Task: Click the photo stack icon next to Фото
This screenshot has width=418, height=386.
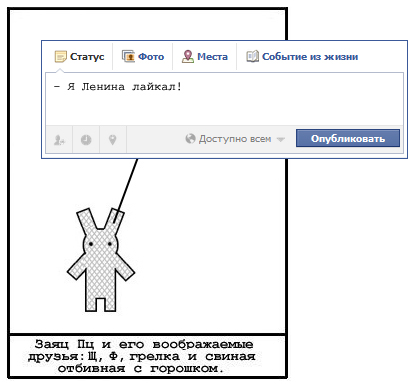Action: pyautogui.click(x=128, y=56)
